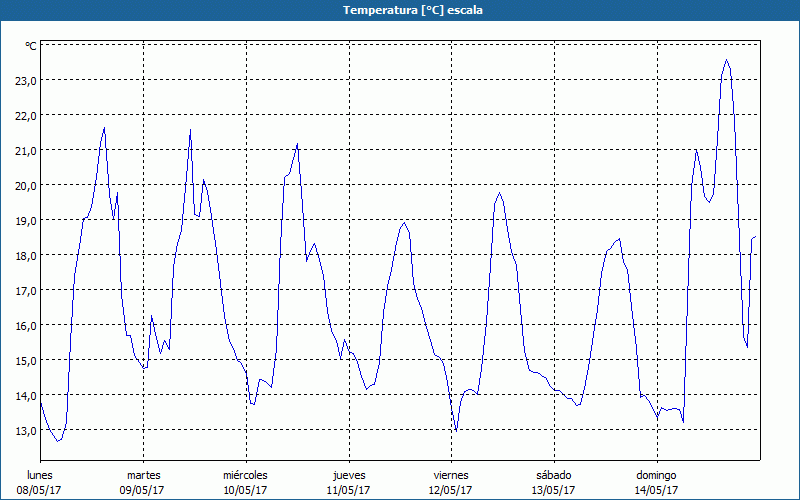
Task: Select the "domingo" day label
Action: 656,475
